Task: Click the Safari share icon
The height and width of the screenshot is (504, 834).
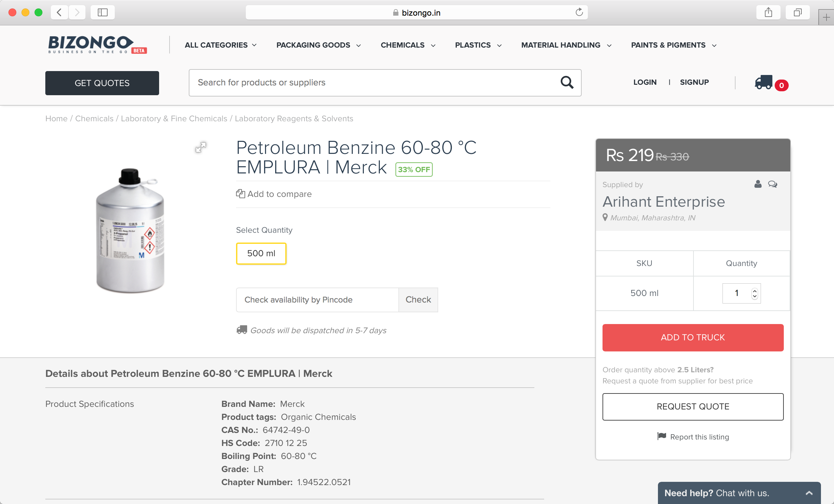Action: click(768, 12)
